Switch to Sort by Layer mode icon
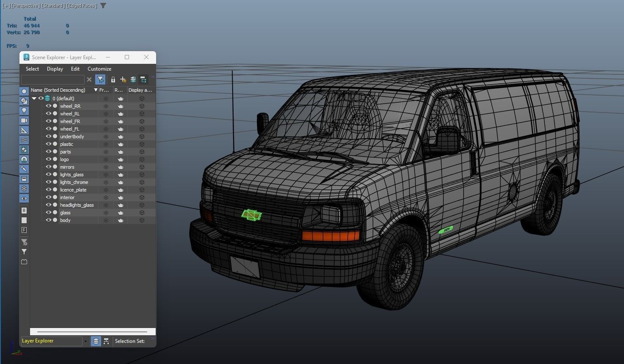The image size is (624, 364). (96, 341)
